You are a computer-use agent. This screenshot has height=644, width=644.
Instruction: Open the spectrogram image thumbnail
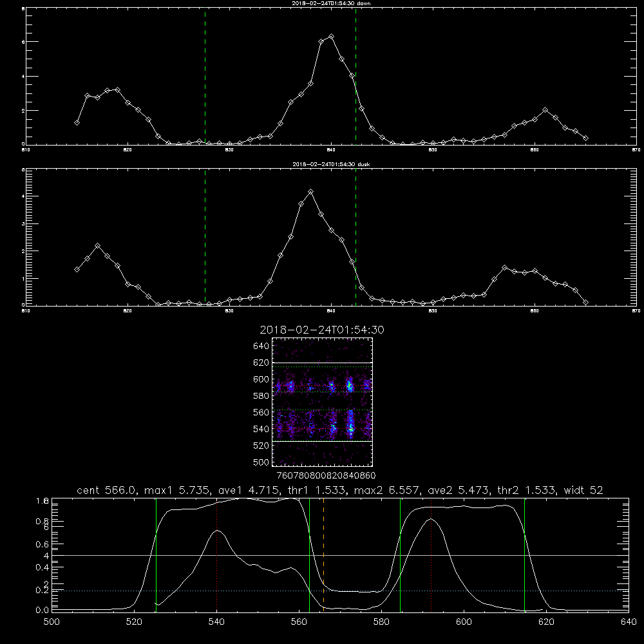pos(323,402)
